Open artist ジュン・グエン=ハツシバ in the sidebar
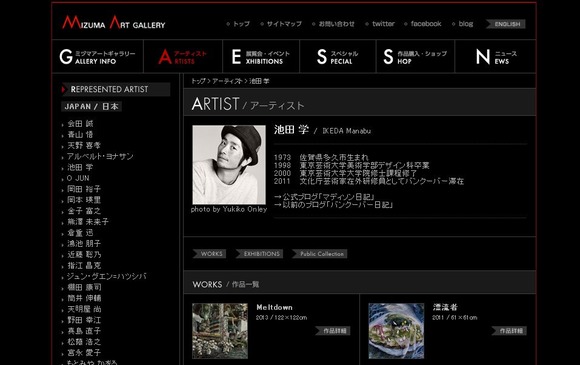The width and height of the screenshot is (580, 365). point(107,277)
